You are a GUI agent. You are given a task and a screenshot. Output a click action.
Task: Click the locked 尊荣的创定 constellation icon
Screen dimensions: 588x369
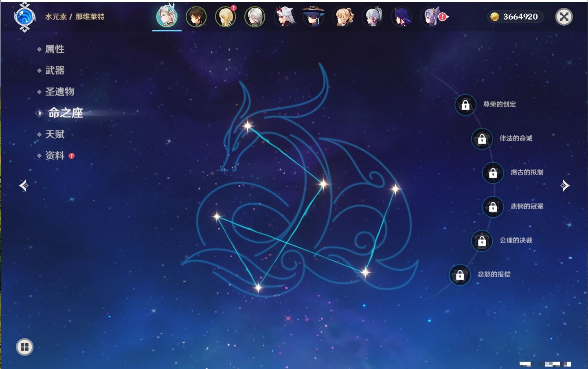[465, 105]
